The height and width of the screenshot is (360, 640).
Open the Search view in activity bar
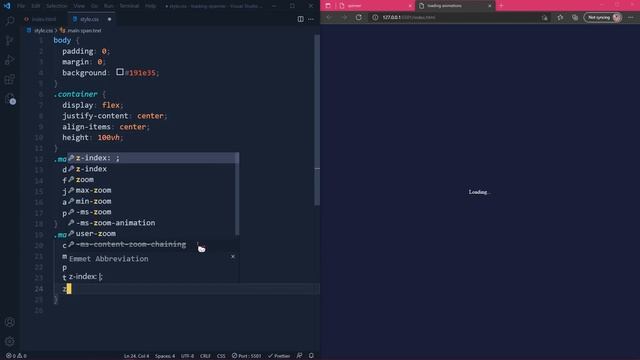pos(10,20)
